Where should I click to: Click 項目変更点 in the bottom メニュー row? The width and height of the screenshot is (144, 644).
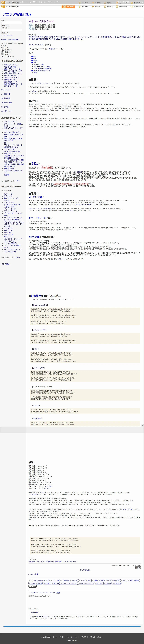click(50, 562)
